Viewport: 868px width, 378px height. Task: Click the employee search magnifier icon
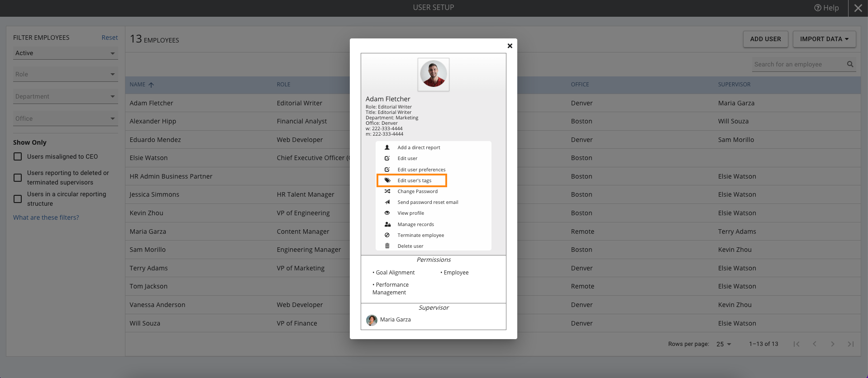coord(850,64)
